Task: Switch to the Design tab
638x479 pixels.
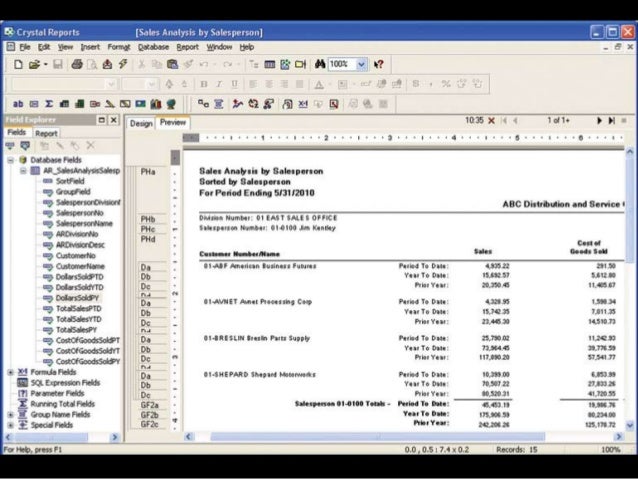Action: [141, 123]
